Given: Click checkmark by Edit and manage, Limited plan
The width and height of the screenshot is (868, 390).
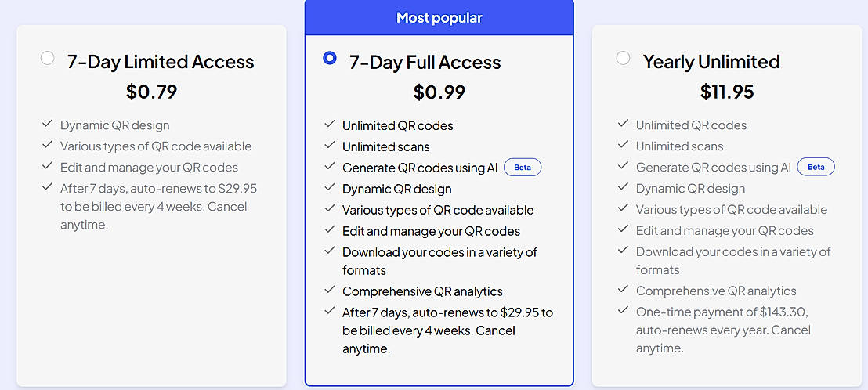Looking at the screenshot, I should tap(48, 167).
